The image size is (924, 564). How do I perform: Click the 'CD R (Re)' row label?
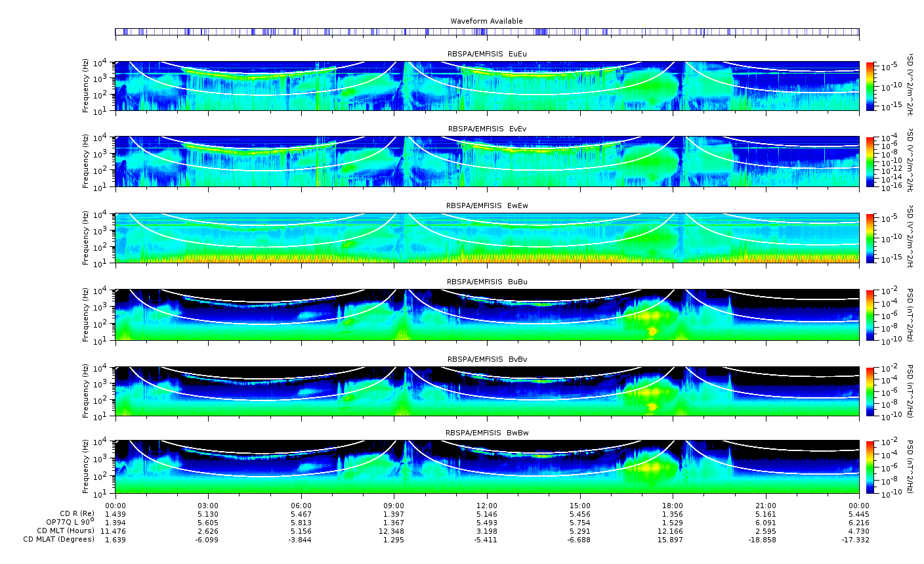tap(77, 513)
